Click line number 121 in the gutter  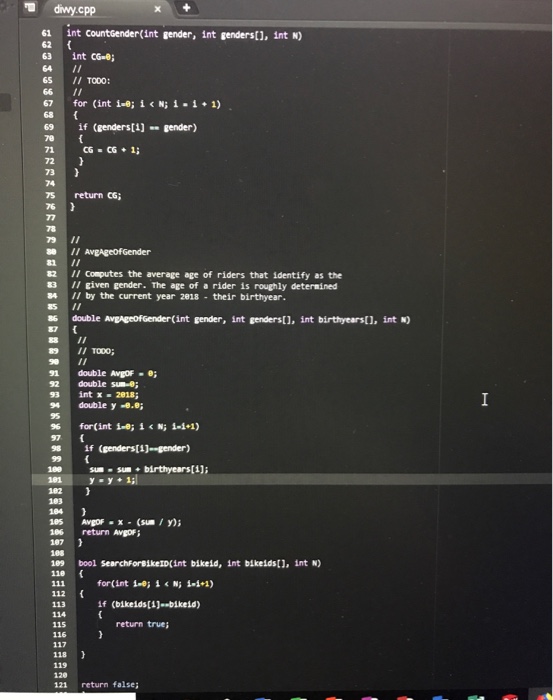pos(60,685)
